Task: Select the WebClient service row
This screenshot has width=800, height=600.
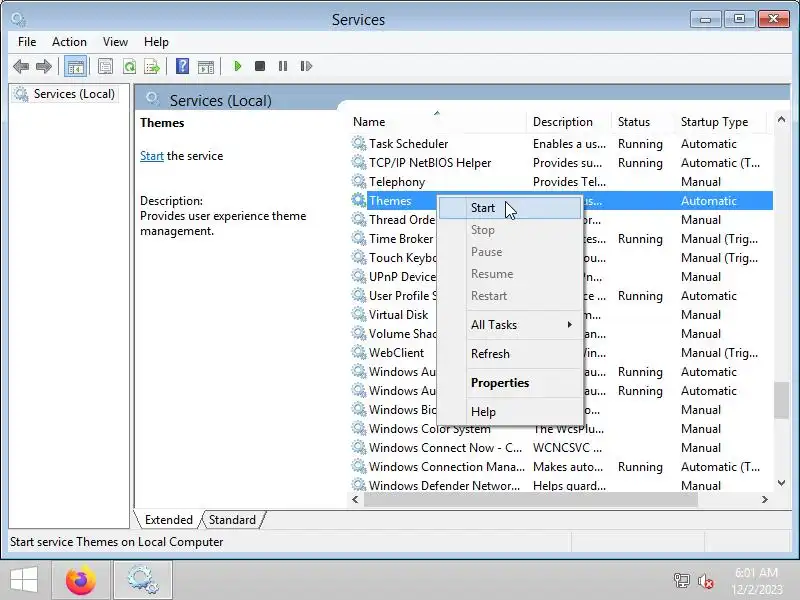Action: click(561, 353)
